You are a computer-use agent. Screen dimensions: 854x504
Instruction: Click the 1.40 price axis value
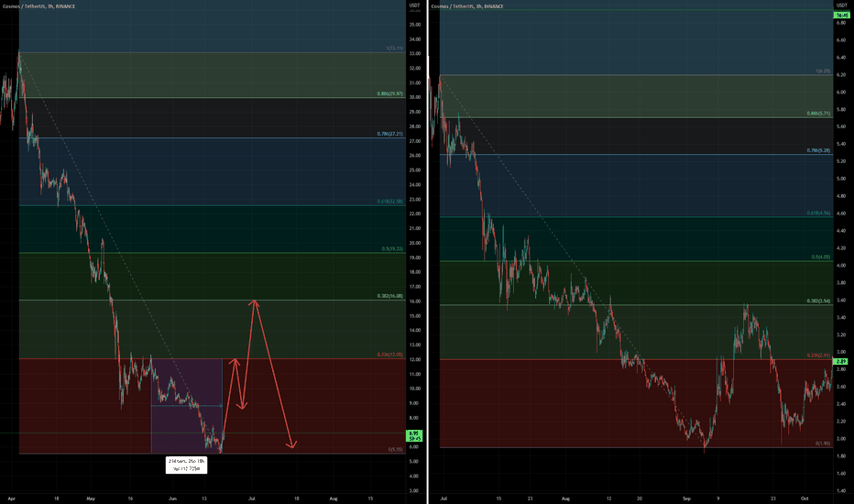pos(841,491)
